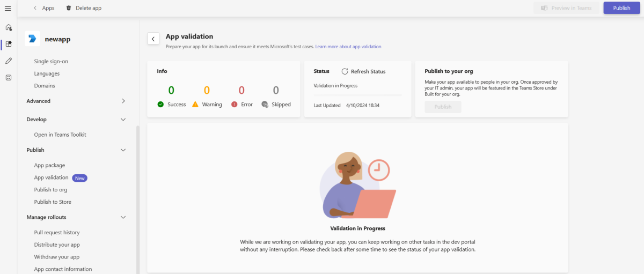The height and width of the screenshot is (274, 644).
Task: Collapse the Manage rollouts section chevron
Action: point(123,217)
